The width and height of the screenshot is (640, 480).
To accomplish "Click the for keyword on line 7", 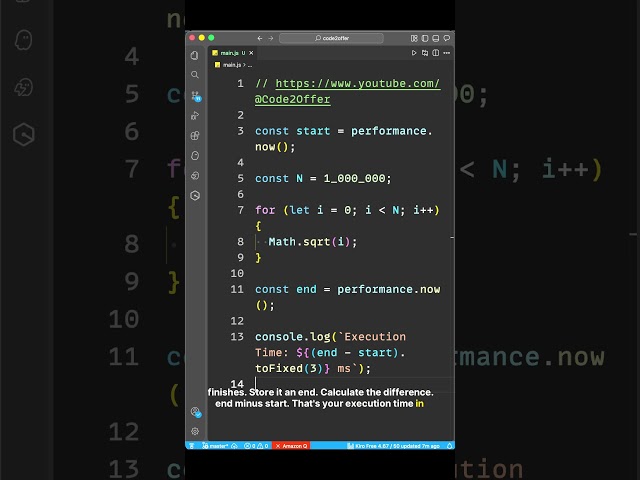I will tap(265, 210).
